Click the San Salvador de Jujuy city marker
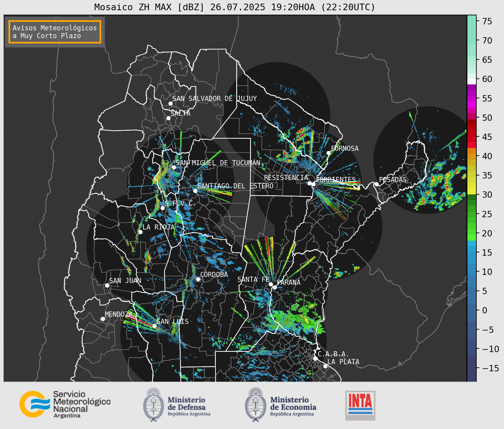The image size is (504, 429). (170, 103)
